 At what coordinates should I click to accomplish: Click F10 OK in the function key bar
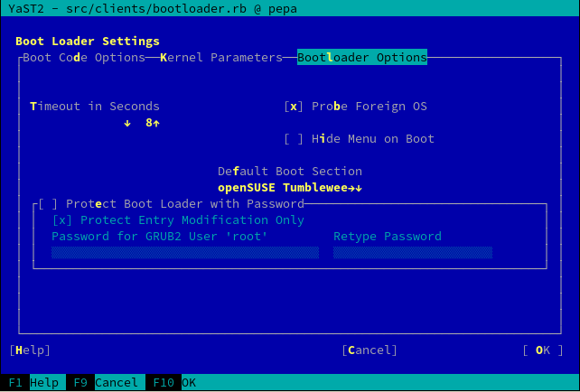pos(174,383)
